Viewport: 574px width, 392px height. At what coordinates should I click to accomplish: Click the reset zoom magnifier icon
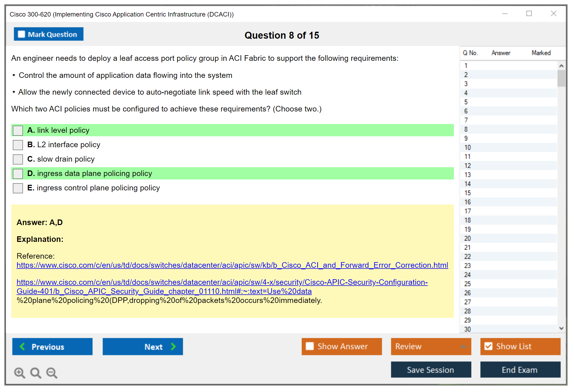tap(36, 373)
